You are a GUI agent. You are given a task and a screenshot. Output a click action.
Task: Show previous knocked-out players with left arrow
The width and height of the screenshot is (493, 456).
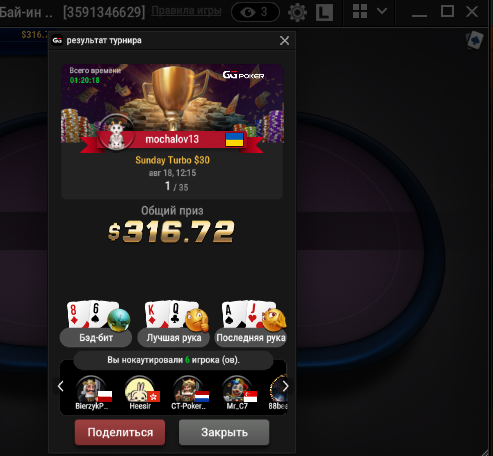tap(60, 386)
